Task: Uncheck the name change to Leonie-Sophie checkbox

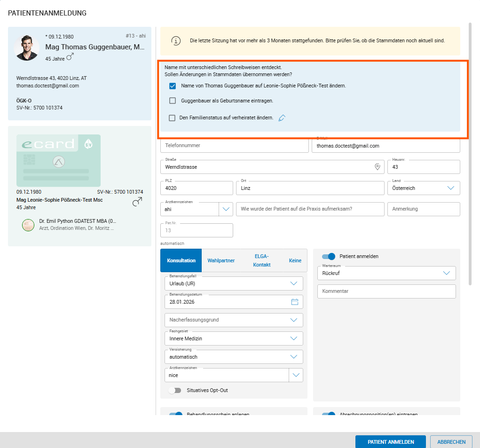Action: (173, 86)
